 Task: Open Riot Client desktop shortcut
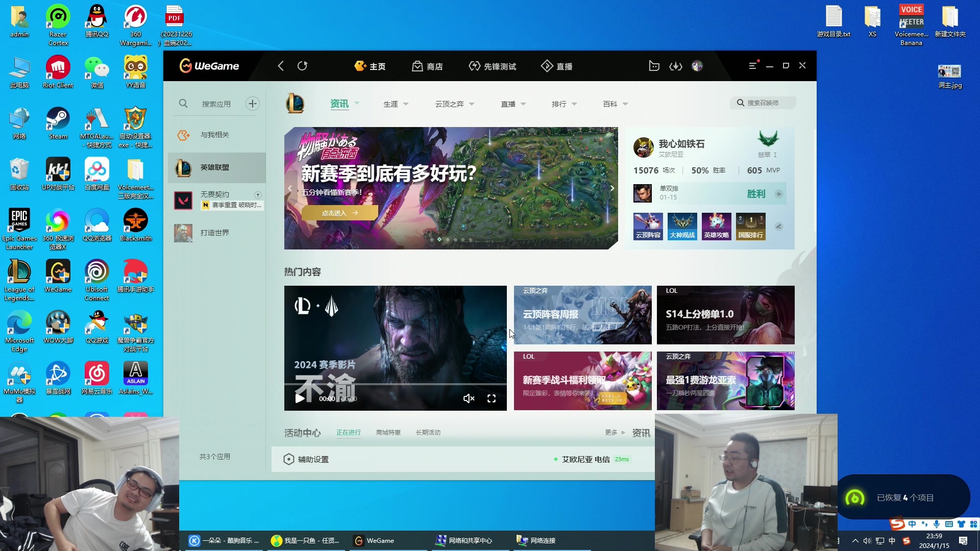click(x=58, y=72)
